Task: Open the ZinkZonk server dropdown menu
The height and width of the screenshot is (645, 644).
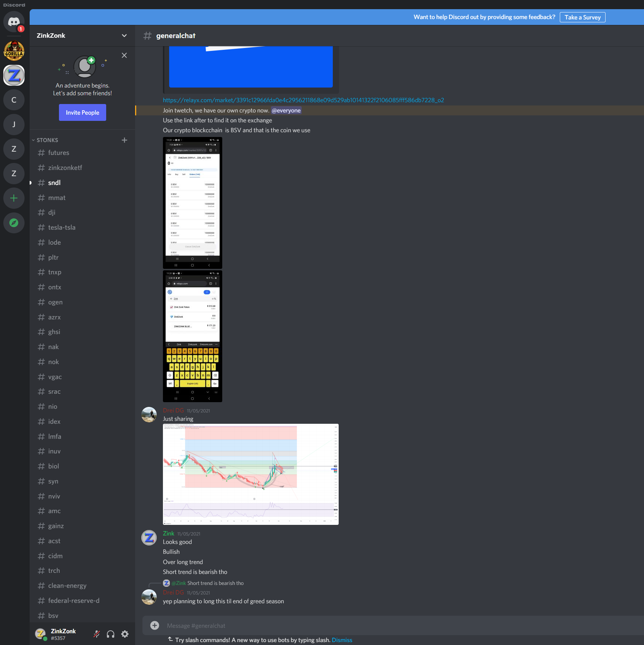Action: coord(124,36)
